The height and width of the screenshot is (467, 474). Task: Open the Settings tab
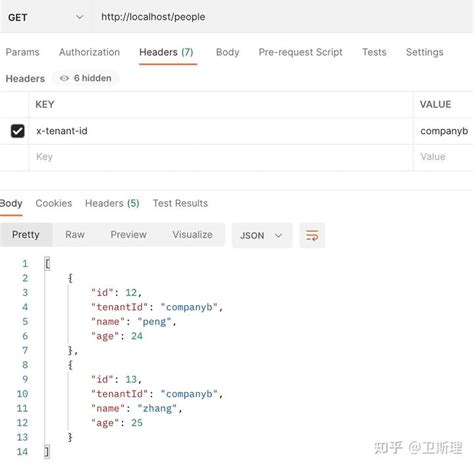424,52
